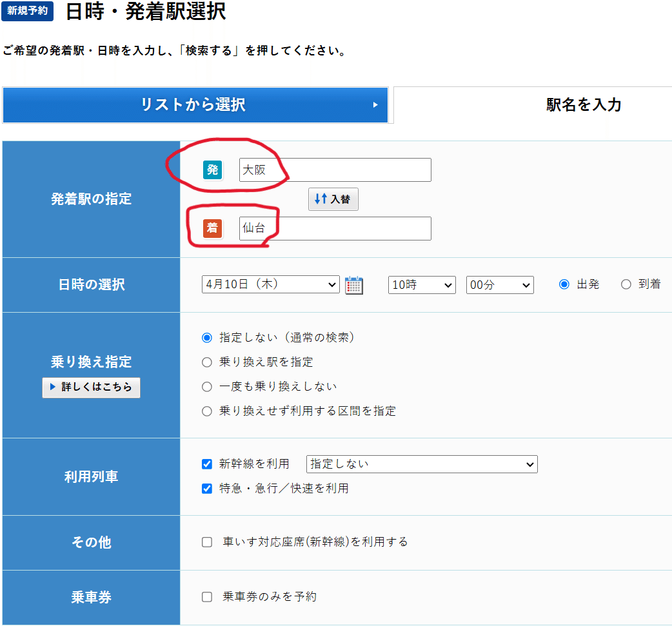Check 乗車券のみを予約 checkbox
The height and width of the screenshot is (626, 672).
click(x=207, y=596)
